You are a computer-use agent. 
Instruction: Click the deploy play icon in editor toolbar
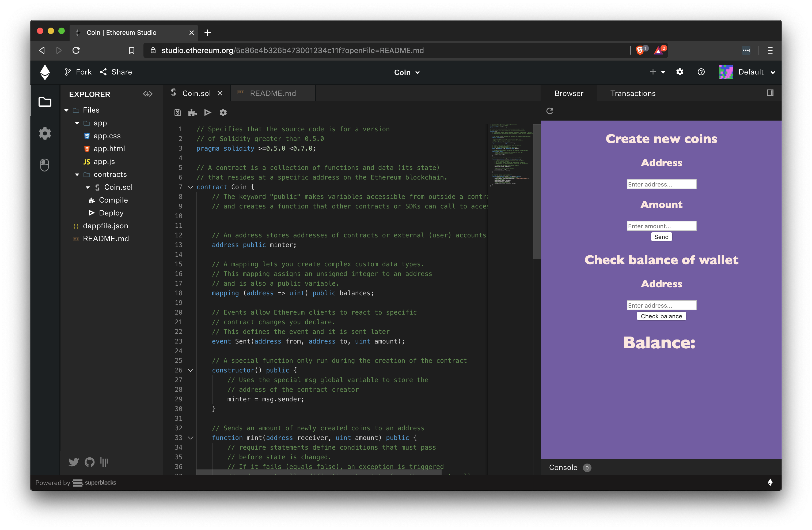207,112
